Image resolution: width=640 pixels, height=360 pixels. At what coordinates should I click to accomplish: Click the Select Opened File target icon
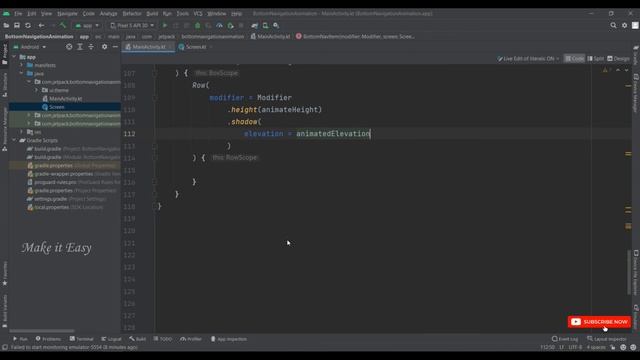pos(69,47)
